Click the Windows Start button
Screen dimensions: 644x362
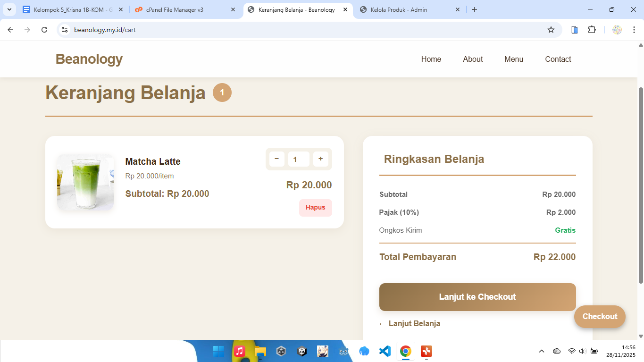[218, 351]
